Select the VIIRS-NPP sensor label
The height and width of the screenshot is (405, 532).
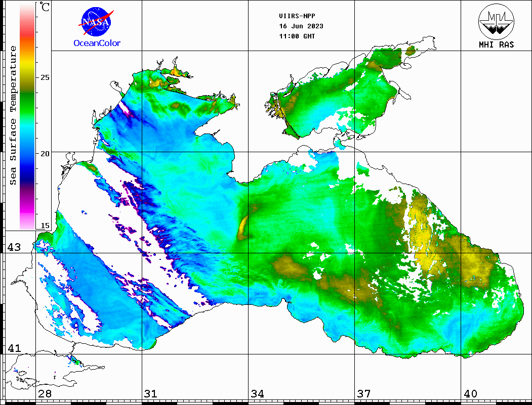coord(297,16)
